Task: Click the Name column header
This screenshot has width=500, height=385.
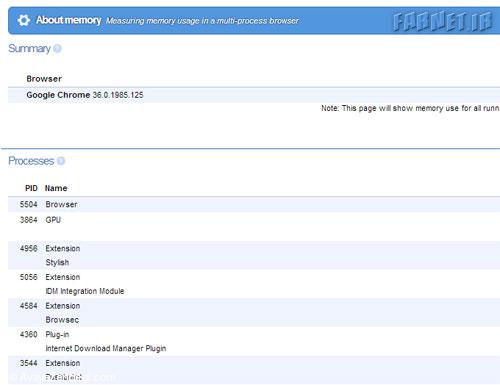Action: (x=56, y=188)
